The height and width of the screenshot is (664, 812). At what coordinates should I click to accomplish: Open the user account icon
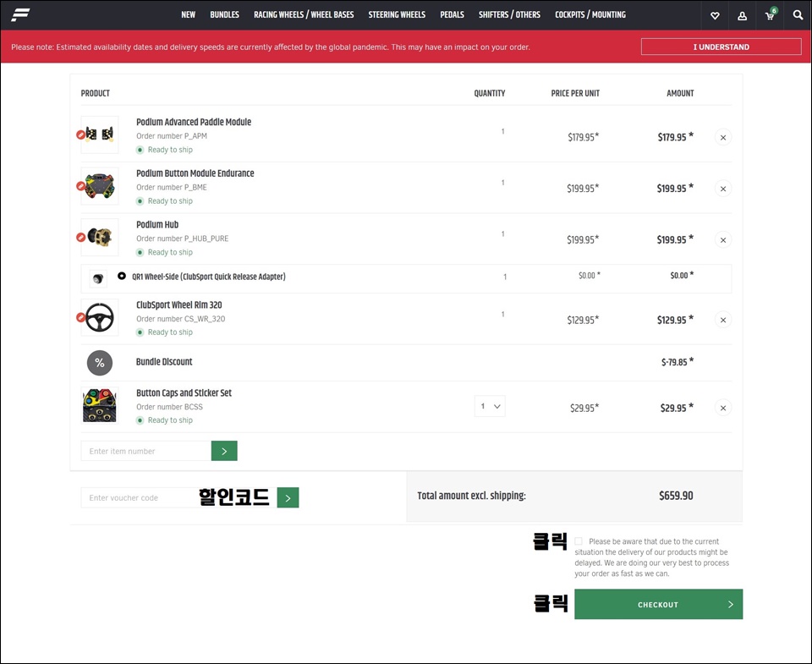point(742,15)
